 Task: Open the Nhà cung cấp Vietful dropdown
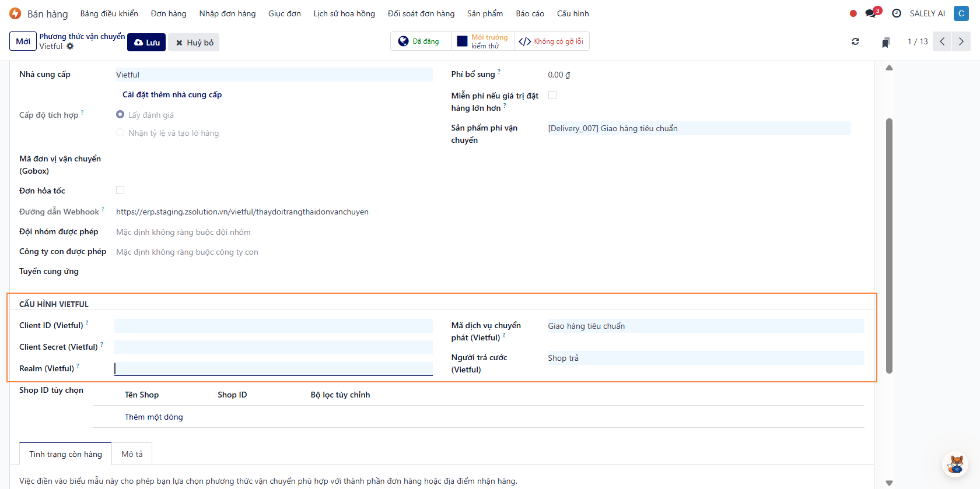tap(274, 75)
